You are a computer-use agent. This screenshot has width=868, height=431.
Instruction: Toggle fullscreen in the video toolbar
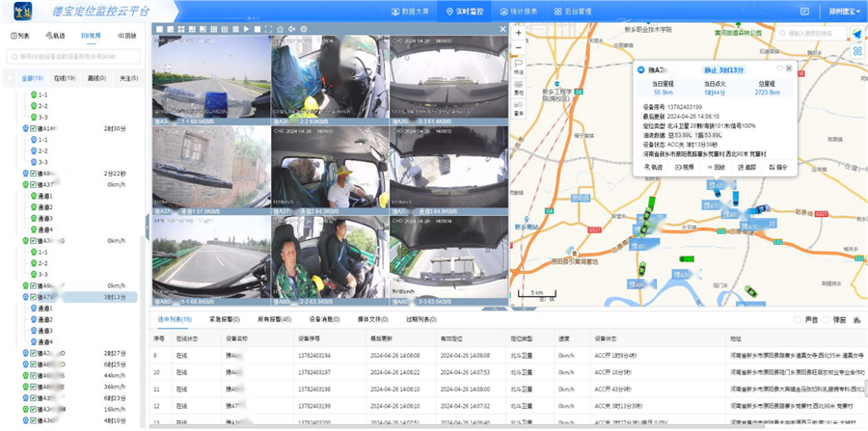tap(268, 29)
